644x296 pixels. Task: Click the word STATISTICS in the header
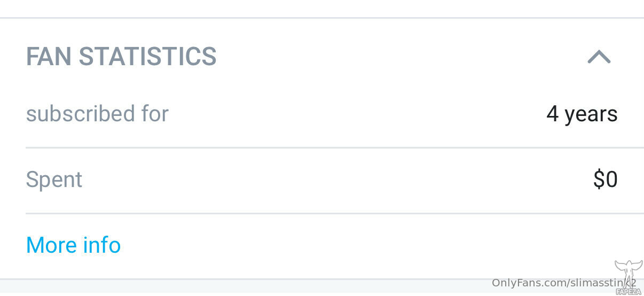coord(147,57)
